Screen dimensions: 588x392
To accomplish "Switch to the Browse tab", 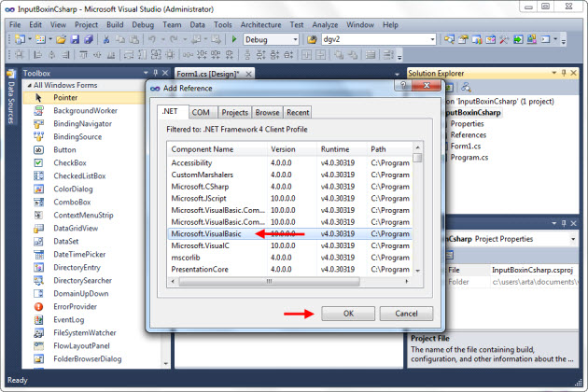I will coord(269,112).
